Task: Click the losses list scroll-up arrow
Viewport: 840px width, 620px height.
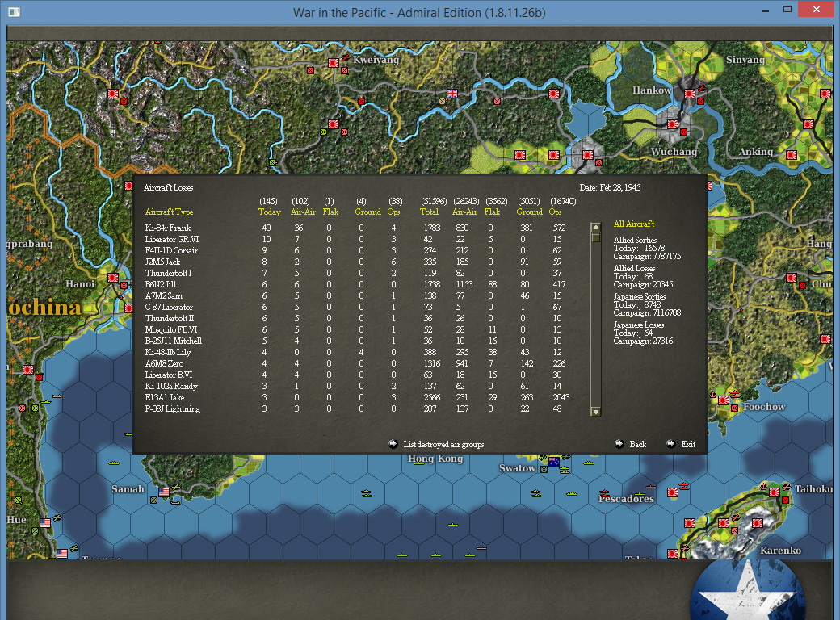Action: click(596, 227)
